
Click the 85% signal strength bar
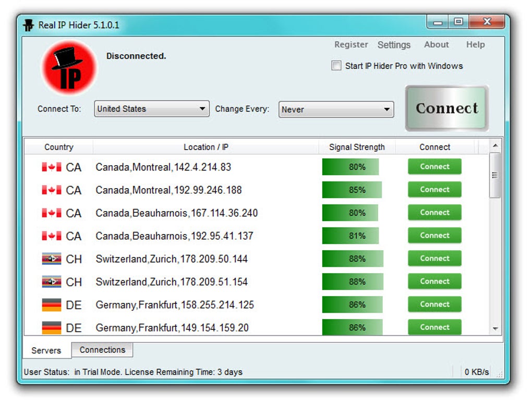click(352, 190)
